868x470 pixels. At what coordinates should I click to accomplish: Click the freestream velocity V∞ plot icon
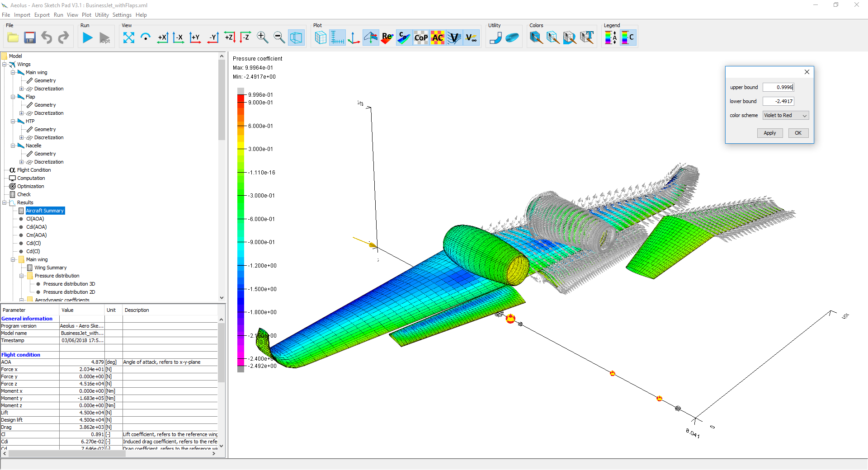click(x=471, y=38)
